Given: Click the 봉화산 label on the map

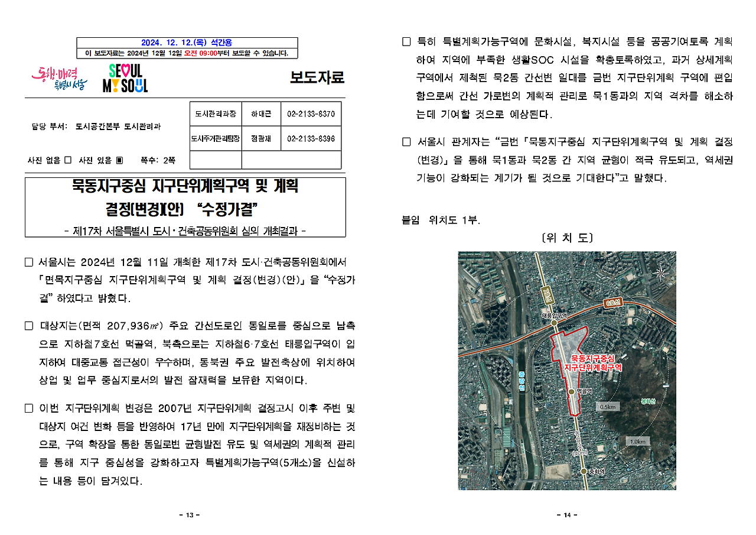Looking at the screenshot, I should 649,401.
